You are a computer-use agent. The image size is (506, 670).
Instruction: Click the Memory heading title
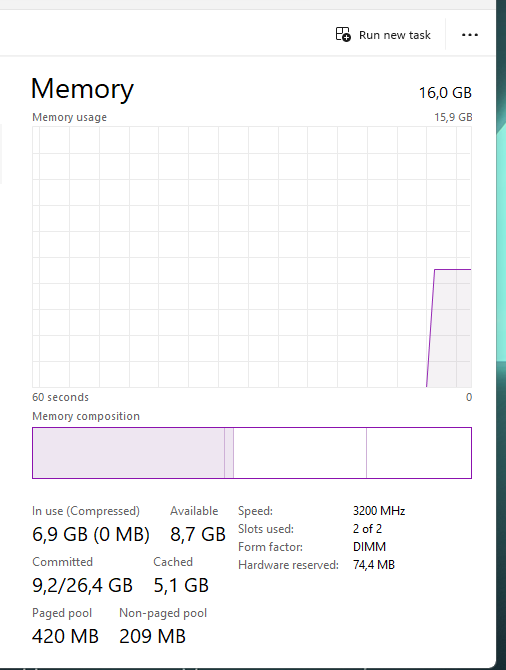82,89
